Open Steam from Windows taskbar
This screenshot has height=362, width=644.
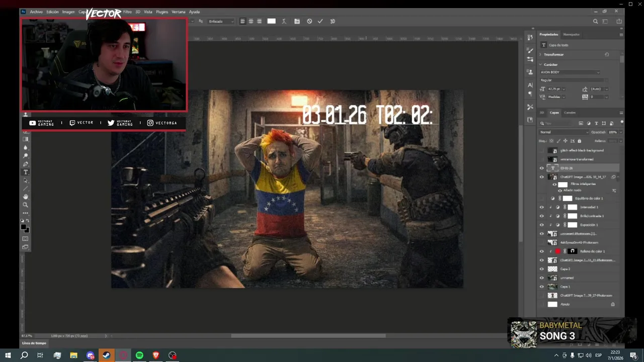(107, 355)
